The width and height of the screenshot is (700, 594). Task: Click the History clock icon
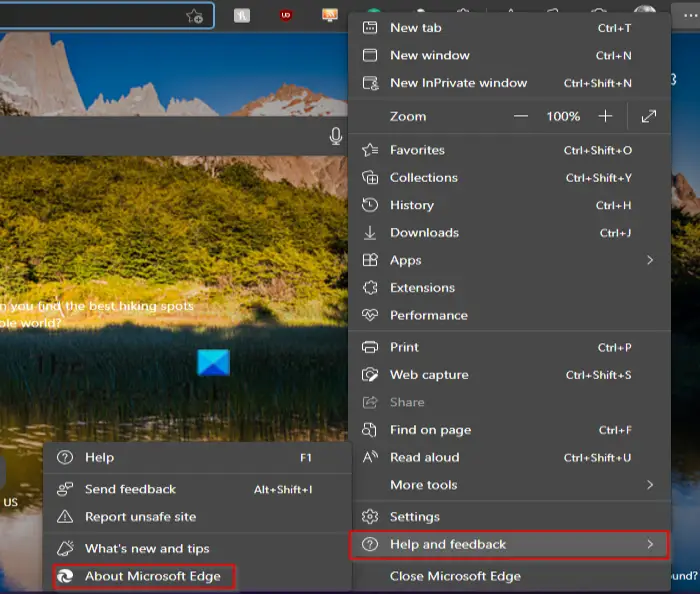tap(370, 205)
